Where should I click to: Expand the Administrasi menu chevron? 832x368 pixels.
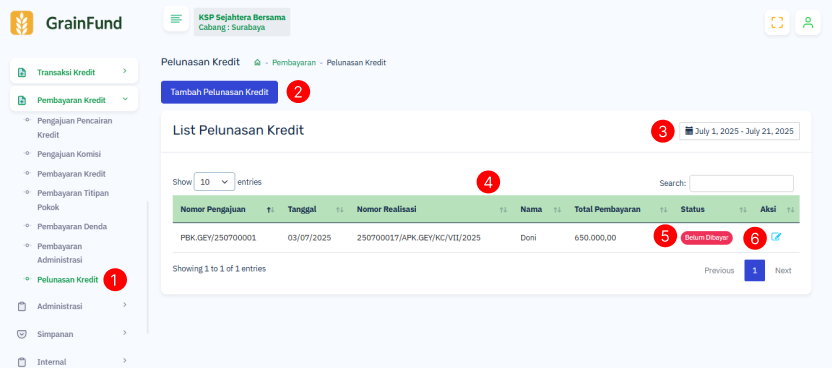125,305
